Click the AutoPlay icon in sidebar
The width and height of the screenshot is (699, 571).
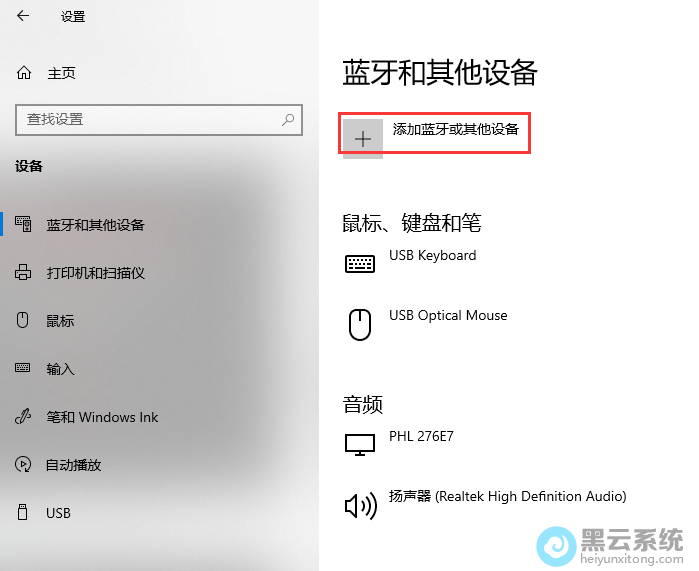pyautogui.click(x=23, y=465)
